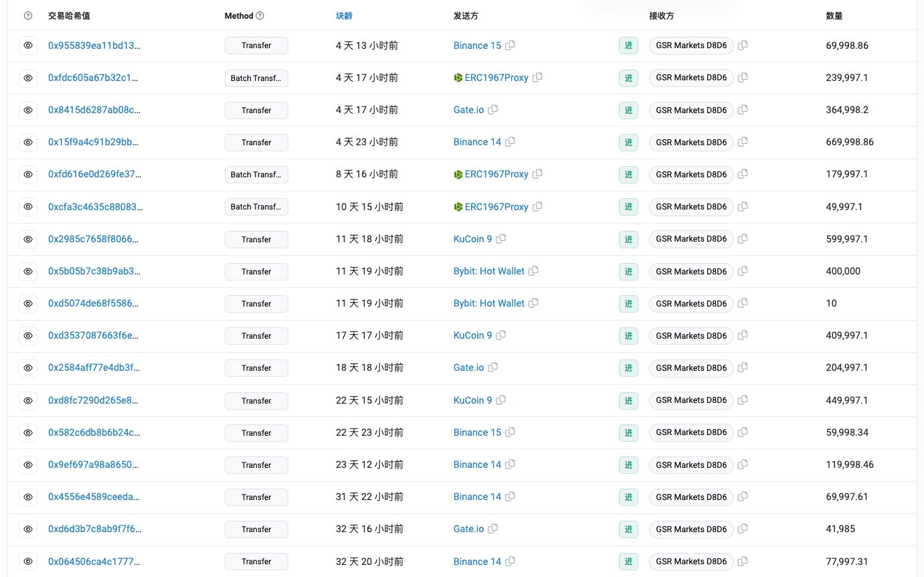Preview the transaction 0x2985c7658f8066 with its eye icon
Screen dimensions: 924x577
pos(28,239)
